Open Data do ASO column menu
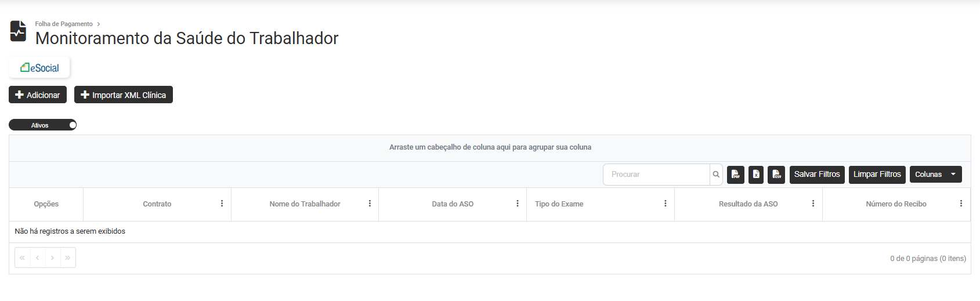980x301 pixels. pyautogui.click(x=518, y=204)
